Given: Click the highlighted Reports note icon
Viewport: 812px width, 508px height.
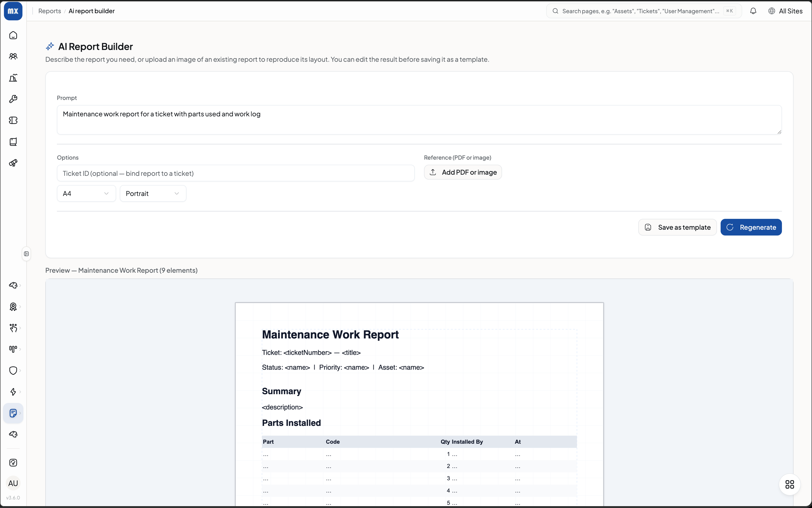Looking at the screenshot, I should point(13,413).
